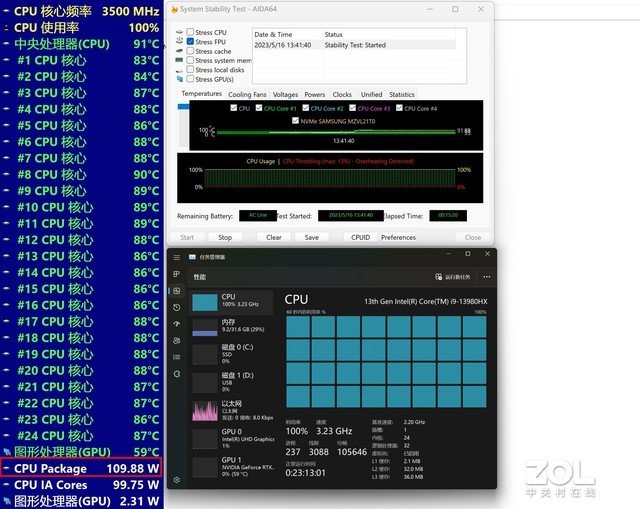Image resolution: width=640 pixels, height=509 pixels.
Task: Enable the Stress system memory checkbox
Action: pyautogui.click(x=190, y=60)
